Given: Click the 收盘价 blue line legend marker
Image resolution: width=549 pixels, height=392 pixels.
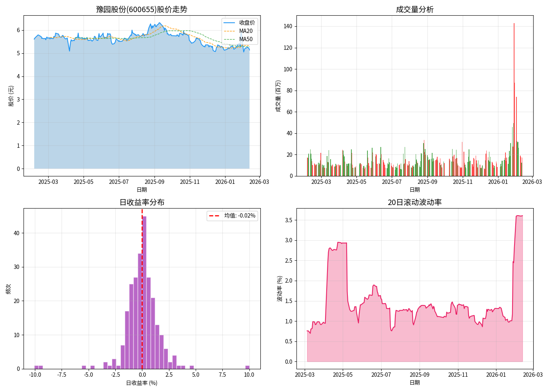Looking at the screenshot, I should click(x=229, y=23).
